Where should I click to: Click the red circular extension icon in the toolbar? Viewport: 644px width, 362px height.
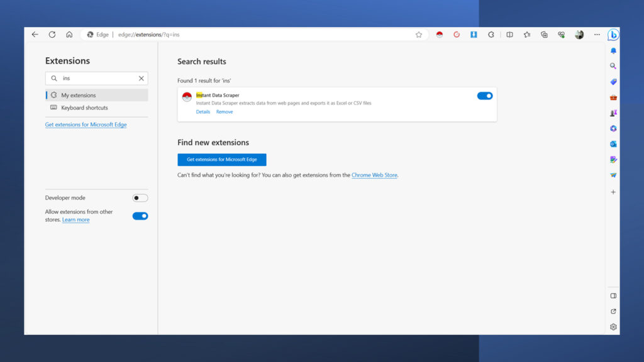click(457, 35)
